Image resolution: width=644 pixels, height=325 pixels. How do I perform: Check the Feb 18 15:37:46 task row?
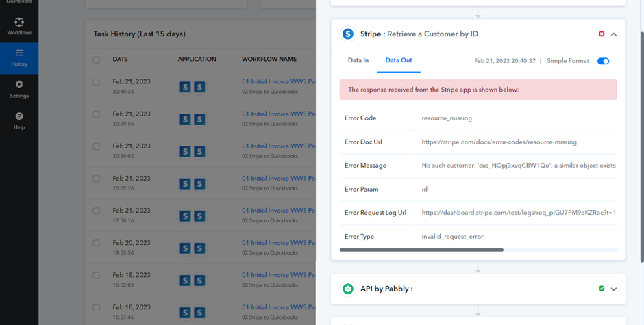(97, 308)
